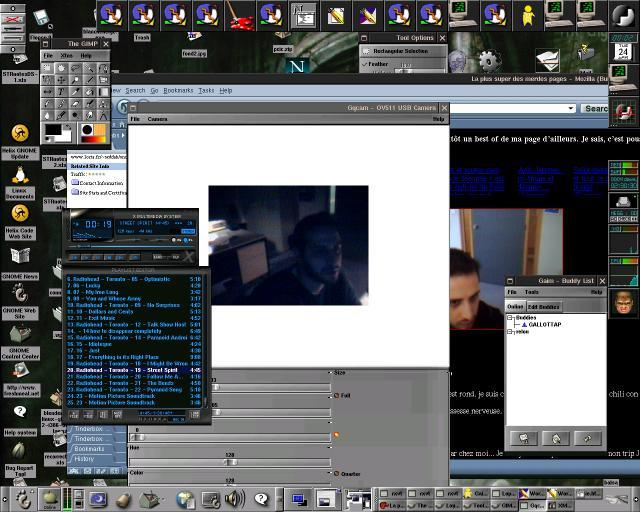Click the Netscape N icon on desktop
This screenshot has width=640, height=512.
(x=297, y=67)
